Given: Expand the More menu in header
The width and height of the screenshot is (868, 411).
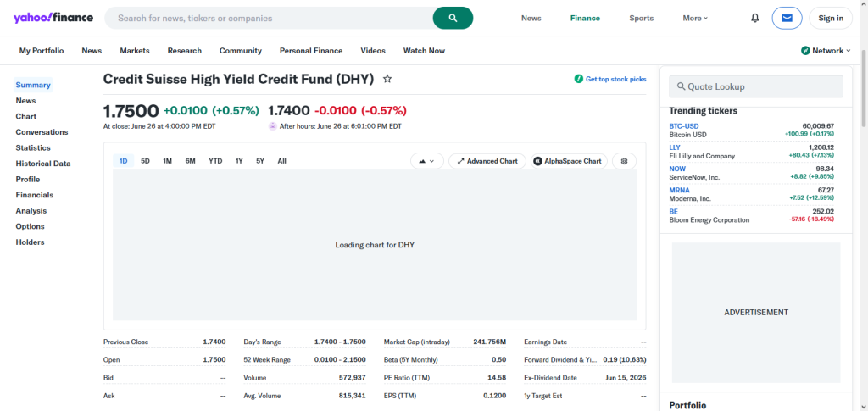Looking at the screenshot, I should point(695,19).
